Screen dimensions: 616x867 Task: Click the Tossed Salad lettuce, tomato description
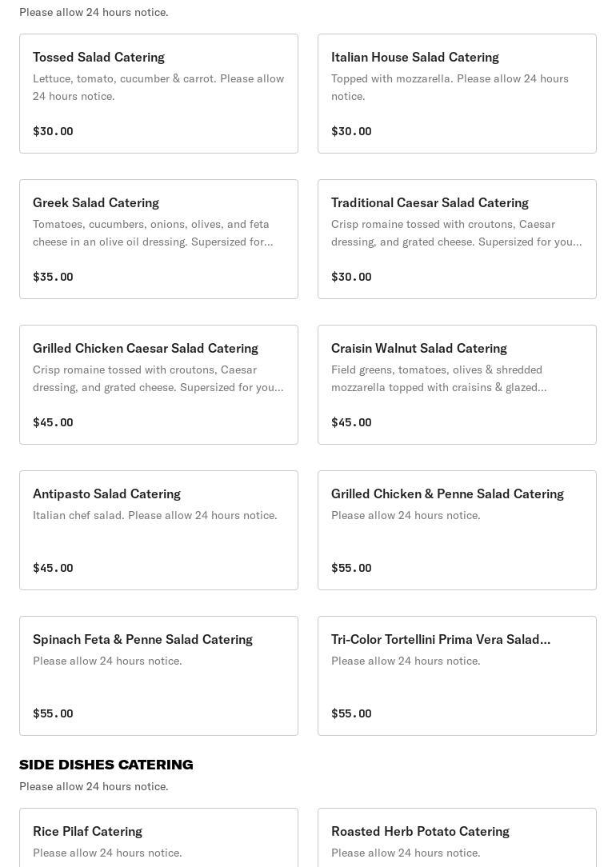158,87
